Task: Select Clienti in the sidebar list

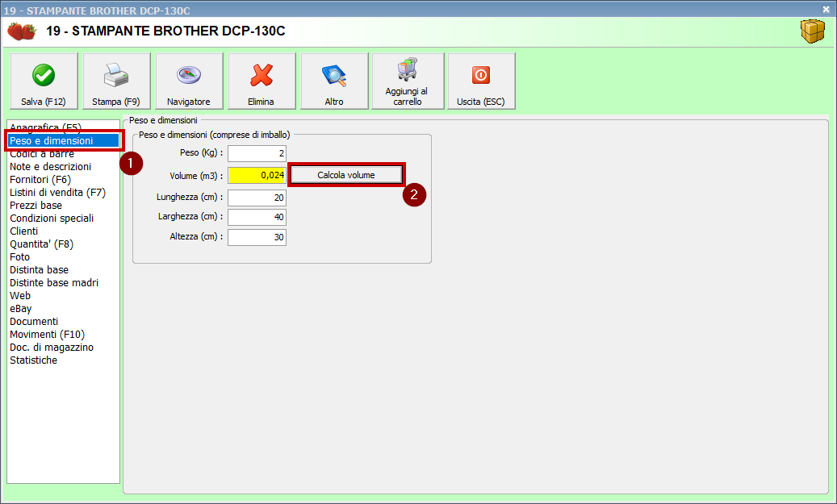Action: pyautogui.click(x=24, y=231)
